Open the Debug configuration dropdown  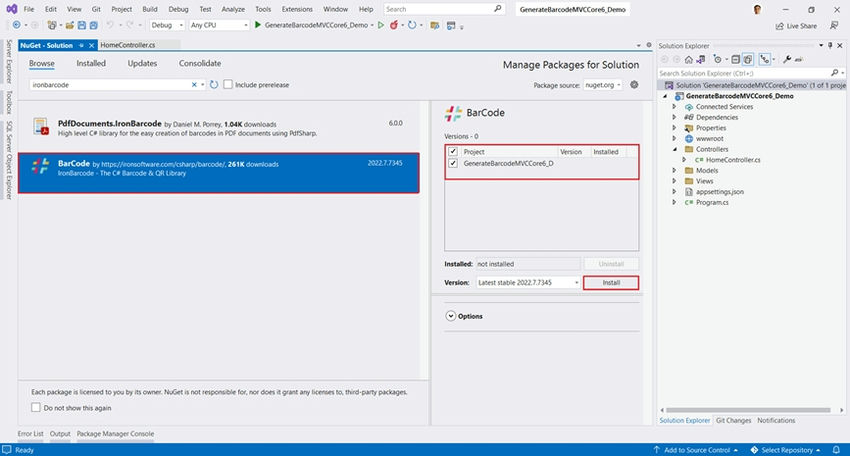tap(166, 25)
